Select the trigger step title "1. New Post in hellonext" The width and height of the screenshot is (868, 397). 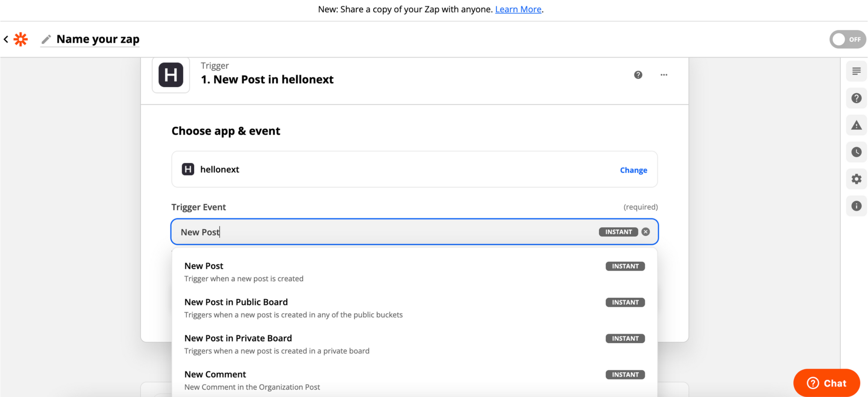coord(267,79)
